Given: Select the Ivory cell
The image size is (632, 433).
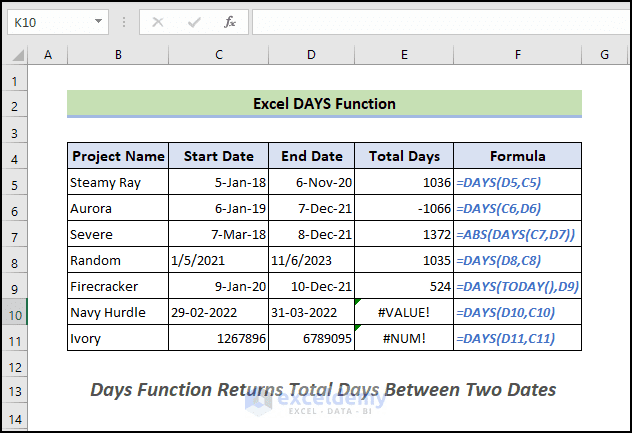Looking at the screenshot, I should [118, 338].
